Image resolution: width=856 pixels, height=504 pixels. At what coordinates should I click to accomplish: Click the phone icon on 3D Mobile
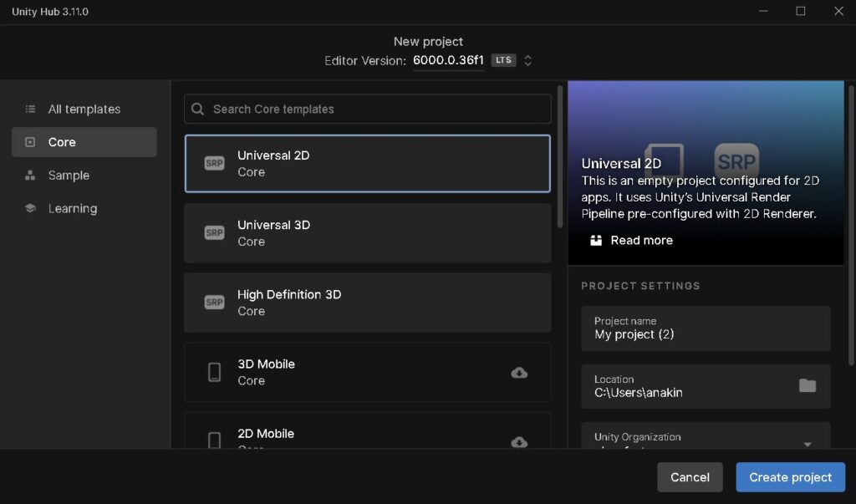coord(215,372)
